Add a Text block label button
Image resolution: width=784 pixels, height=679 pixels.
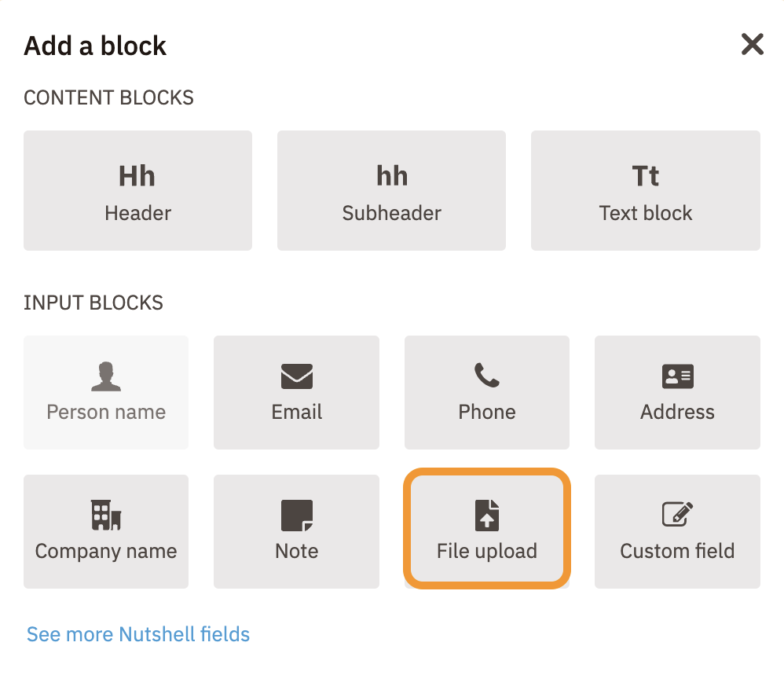click(x=645, y=213)
